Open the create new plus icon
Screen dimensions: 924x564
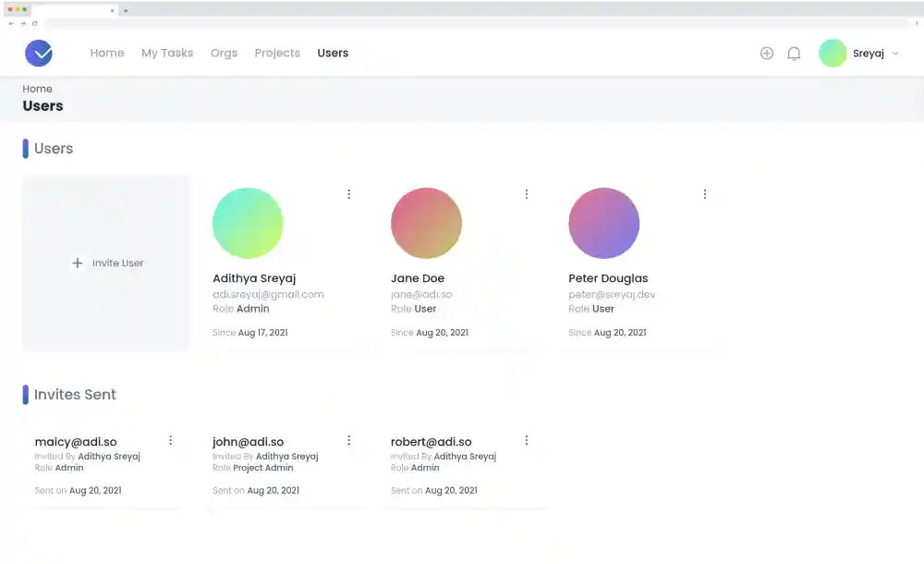[x=767, y=53]
